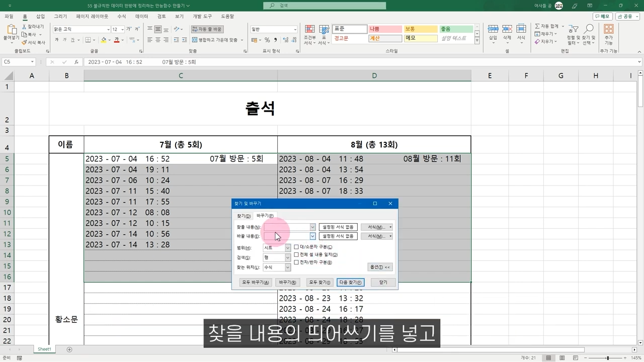Click 모두 찾기 button
This screenshot has height=362, width=644.
tap(319, 283)
